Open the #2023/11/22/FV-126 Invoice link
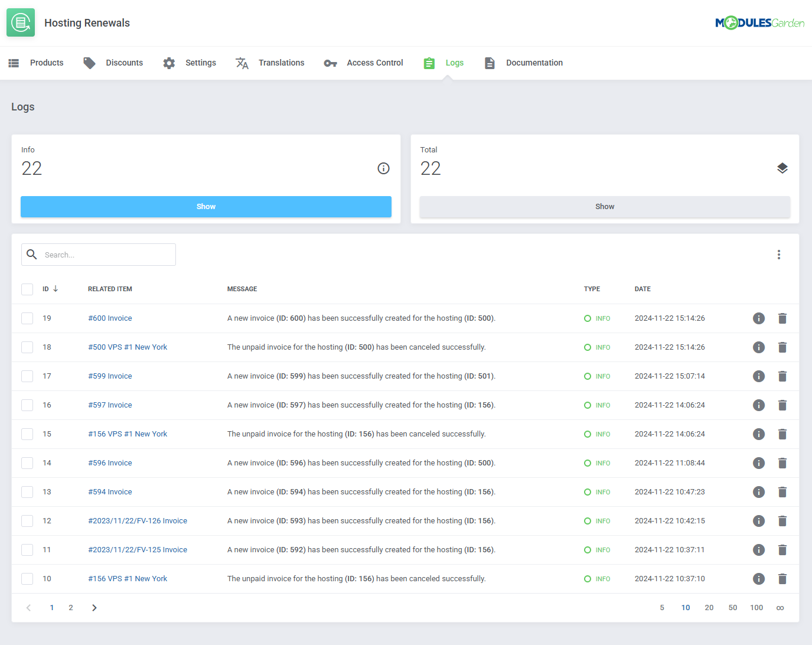Screen dimensions: 812x645 point(138,521)
